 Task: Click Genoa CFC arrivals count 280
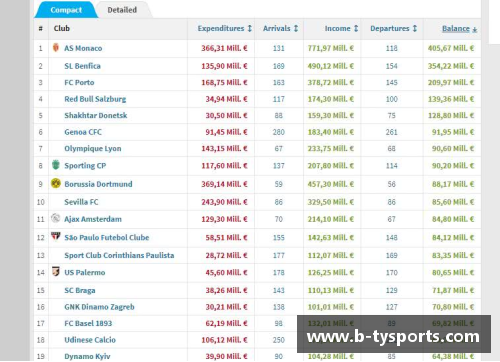point(279,132)
